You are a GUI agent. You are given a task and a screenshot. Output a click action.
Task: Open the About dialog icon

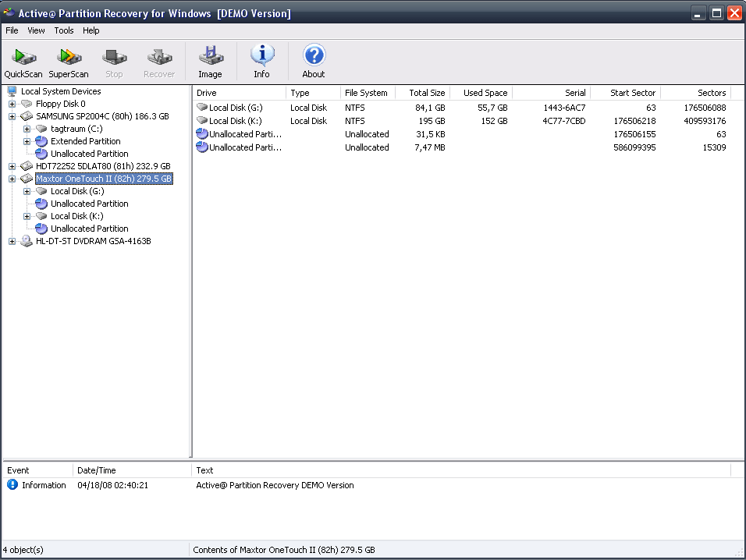point(314,55)
